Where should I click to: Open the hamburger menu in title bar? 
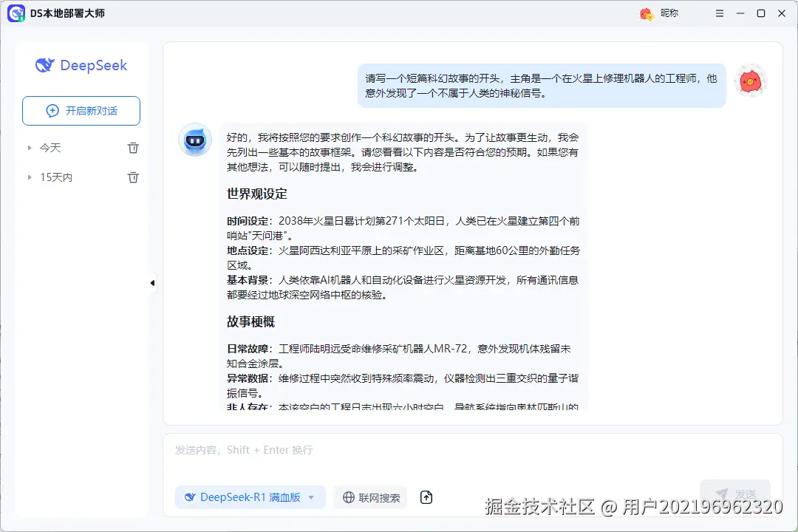[719, 13]
